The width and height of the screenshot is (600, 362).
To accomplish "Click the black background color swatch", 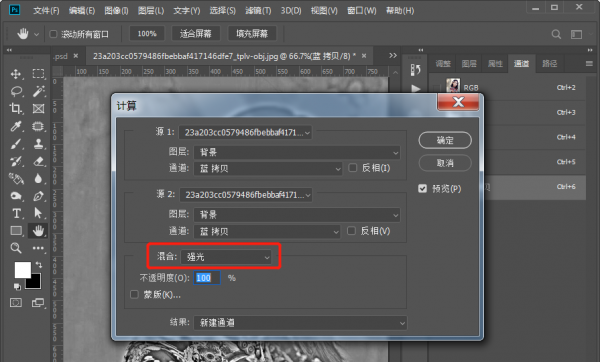I will coord(35,283).
